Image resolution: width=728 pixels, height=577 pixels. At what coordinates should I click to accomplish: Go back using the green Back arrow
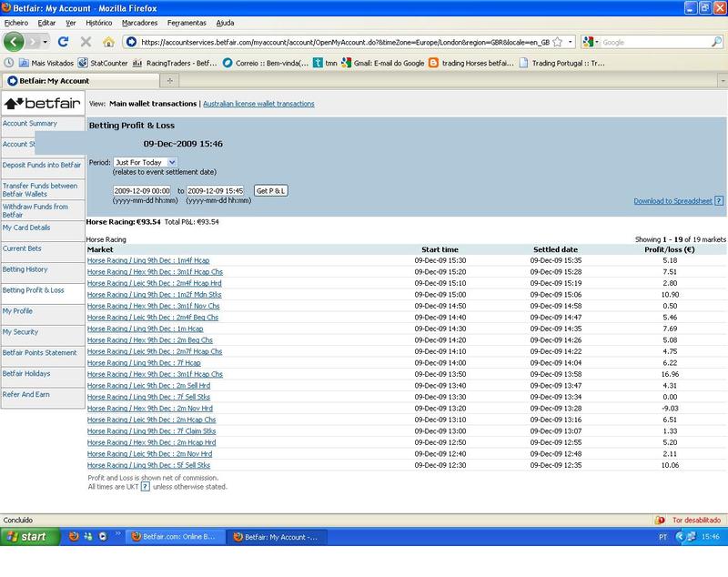14,42
